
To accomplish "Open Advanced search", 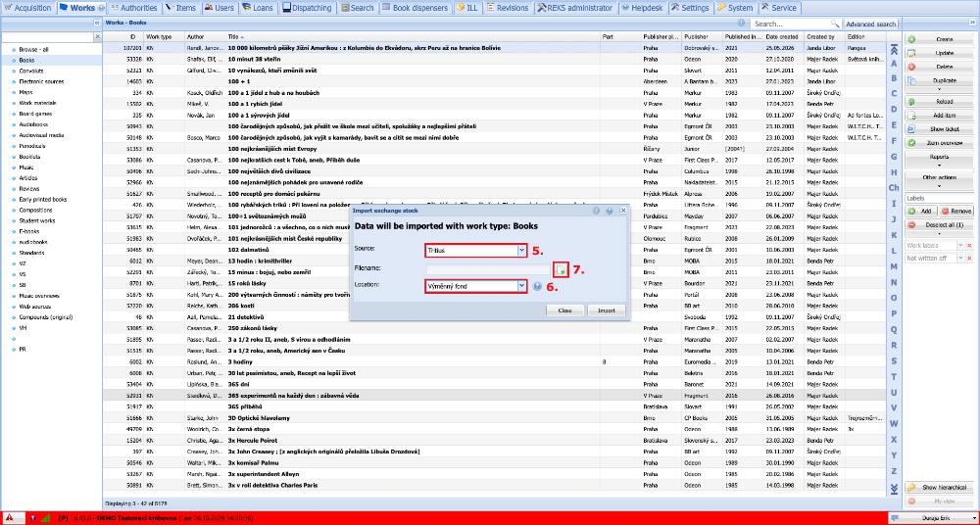I will (870, 24).
